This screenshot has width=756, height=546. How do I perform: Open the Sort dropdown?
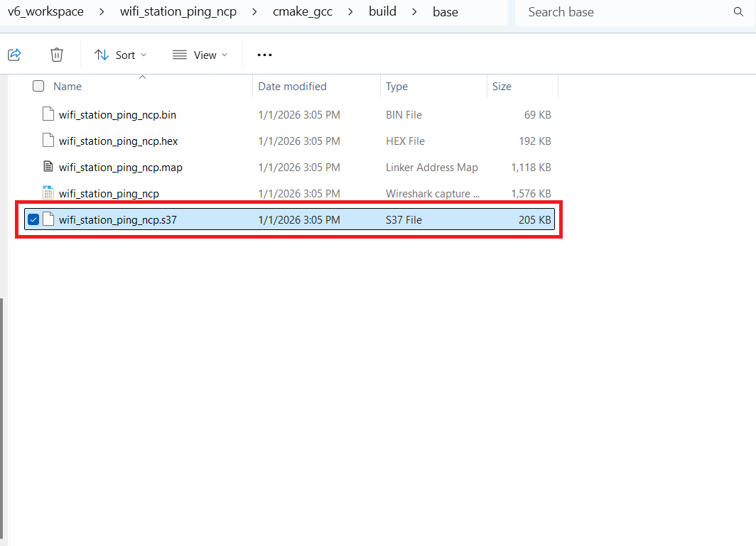(x=121, y=55)
